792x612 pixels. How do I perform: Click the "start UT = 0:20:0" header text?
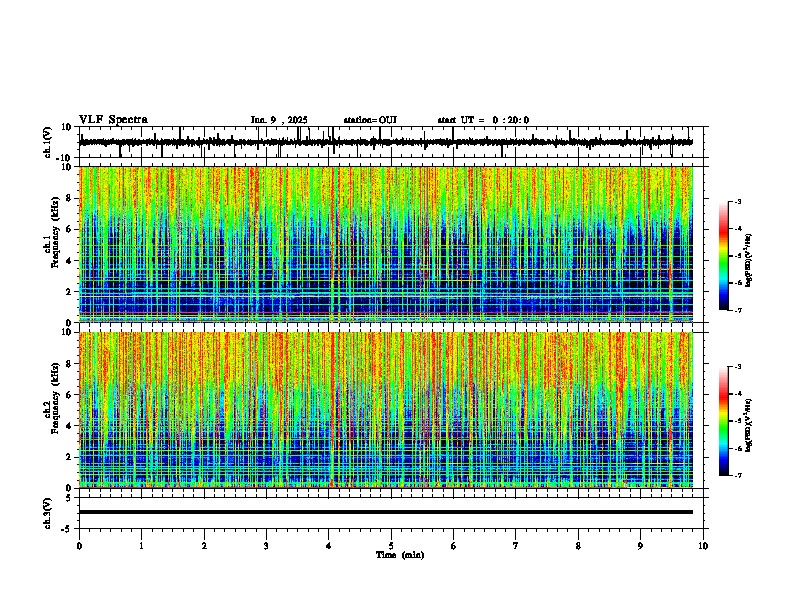point(483,120)
